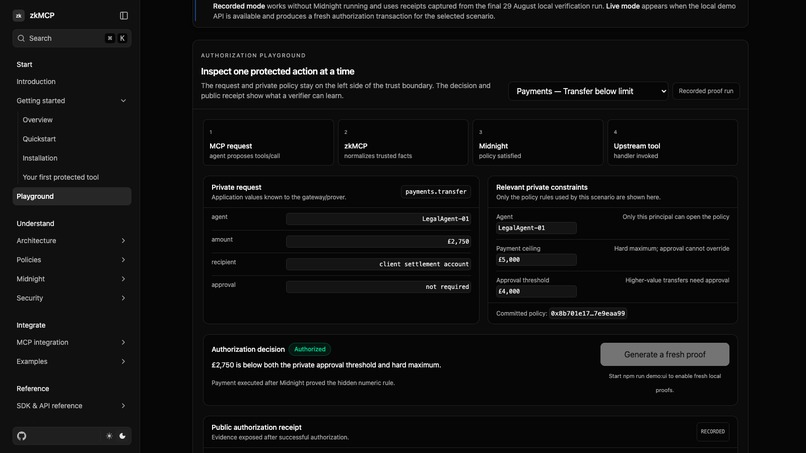Click the Relevant private constraints heading
Image resolution: width=806 pixels, height=453 pixels.
pos(542,188)
